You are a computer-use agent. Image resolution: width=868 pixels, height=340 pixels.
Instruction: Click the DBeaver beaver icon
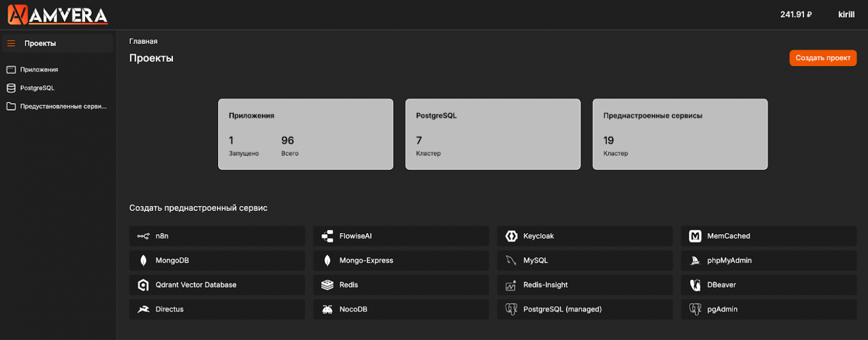[x=695, y=285]
